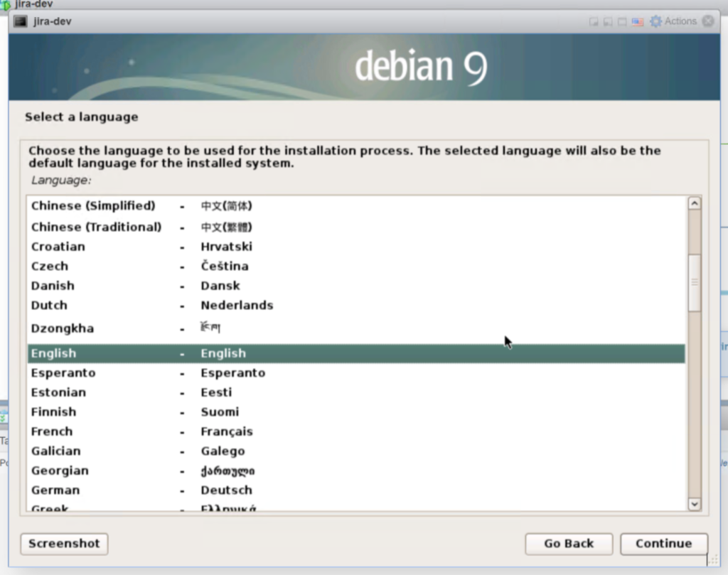The width and height of the screenshot is (728, 575).
Task: Select Croatian from the language list
Action: (x=356, y=247)
